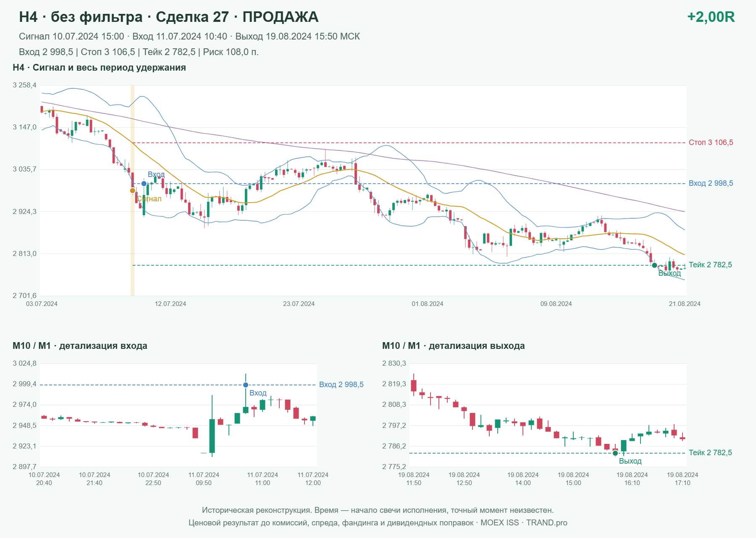Click the orange signal marker dot

coord(132,191)
